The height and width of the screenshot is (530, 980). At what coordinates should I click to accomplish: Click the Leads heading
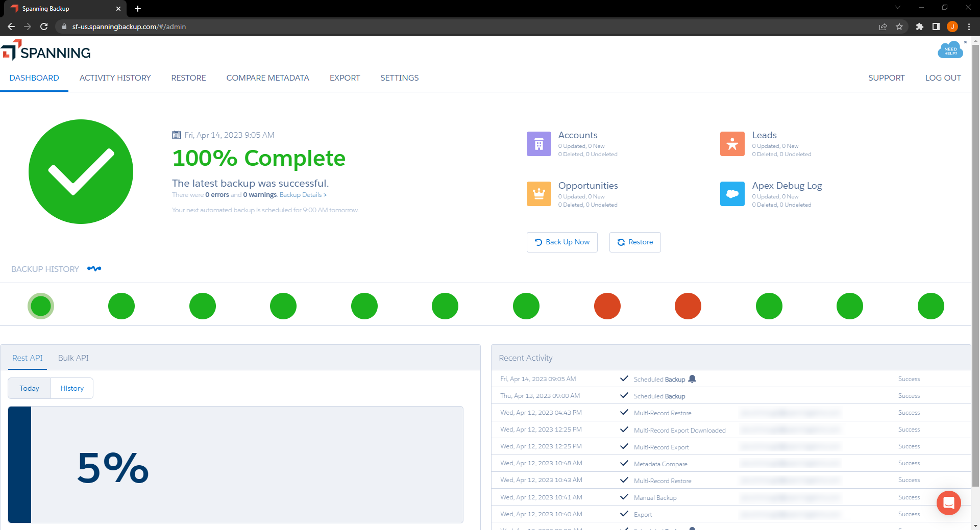tap(764, 135)
